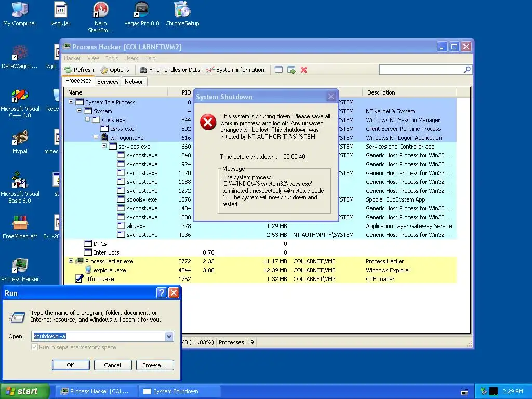Viewport: 532px width, 399px height.
Task: Click the ctfmon.exe pen icon
Action: (79, 279)
